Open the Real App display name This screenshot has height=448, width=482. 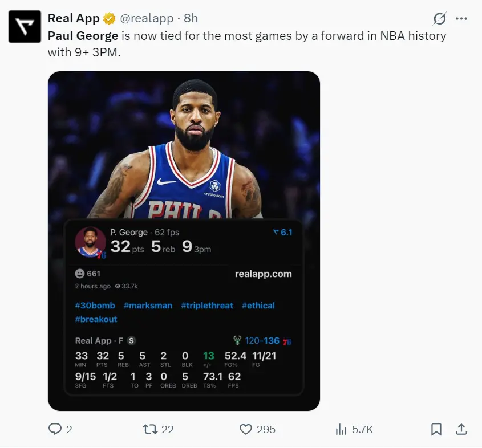click(74, 18)
